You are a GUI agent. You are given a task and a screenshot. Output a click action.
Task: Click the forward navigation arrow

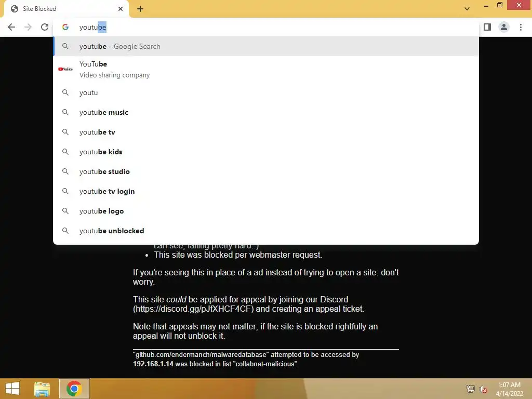point(28,27)
